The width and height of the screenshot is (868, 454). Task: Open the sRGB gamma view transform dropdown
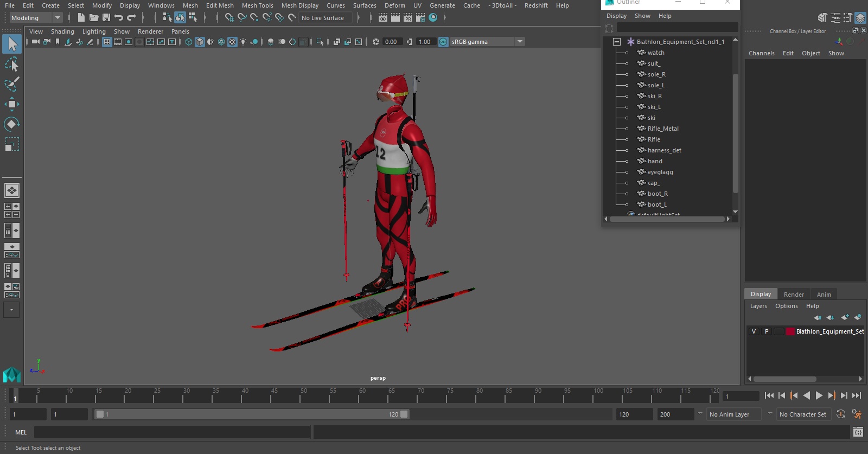point(520,42)
